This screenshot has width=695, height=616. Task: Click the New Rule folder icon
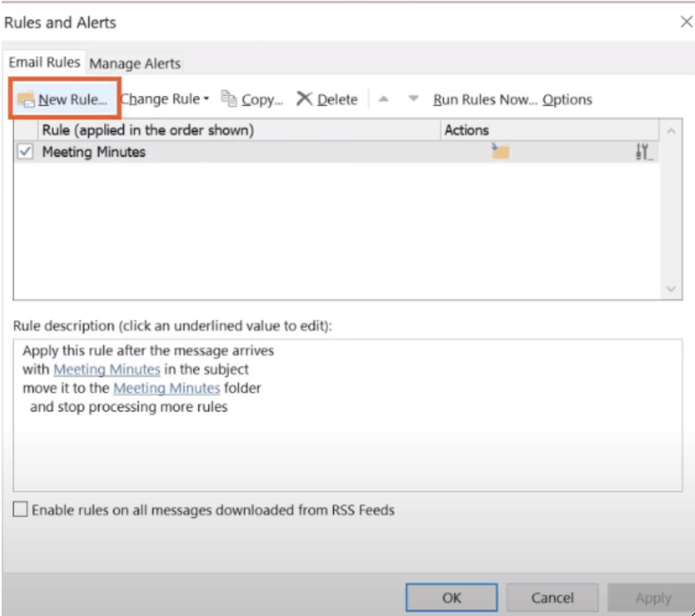tap(26, 100)
